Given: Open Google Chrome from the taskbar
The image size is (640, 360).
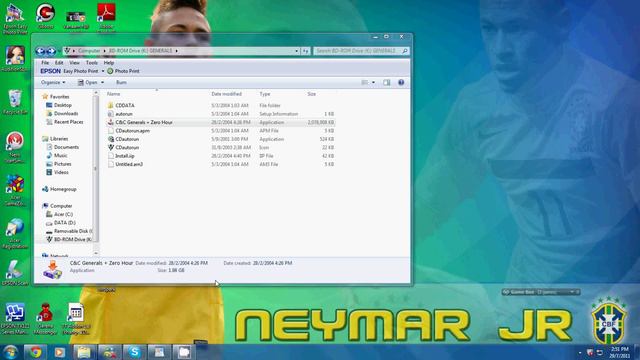Looking at the screenshot, I should (x=36, y=352).
